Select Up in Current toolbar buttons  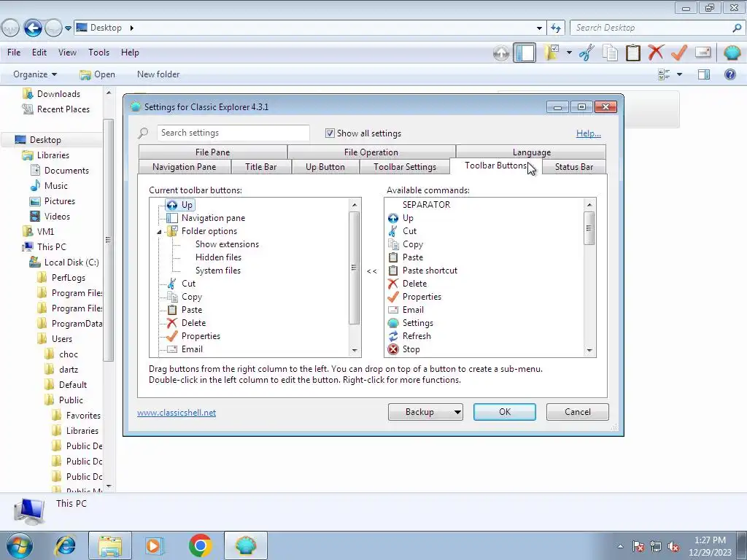180,205
